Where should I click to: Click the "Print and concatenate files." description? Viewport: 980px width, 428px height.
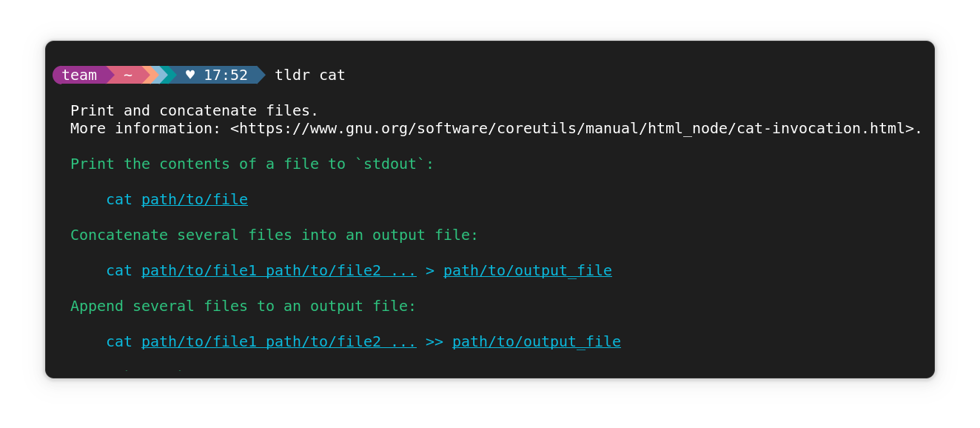195,110
